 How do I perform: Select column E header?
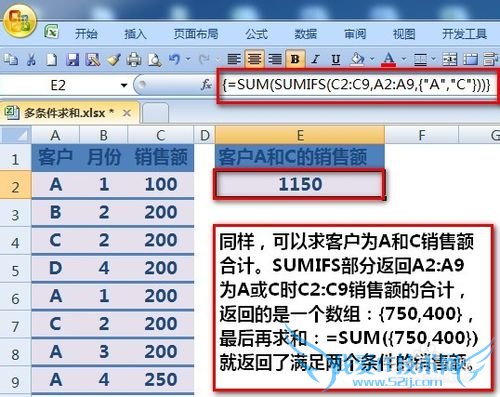(x=300, y=135)
